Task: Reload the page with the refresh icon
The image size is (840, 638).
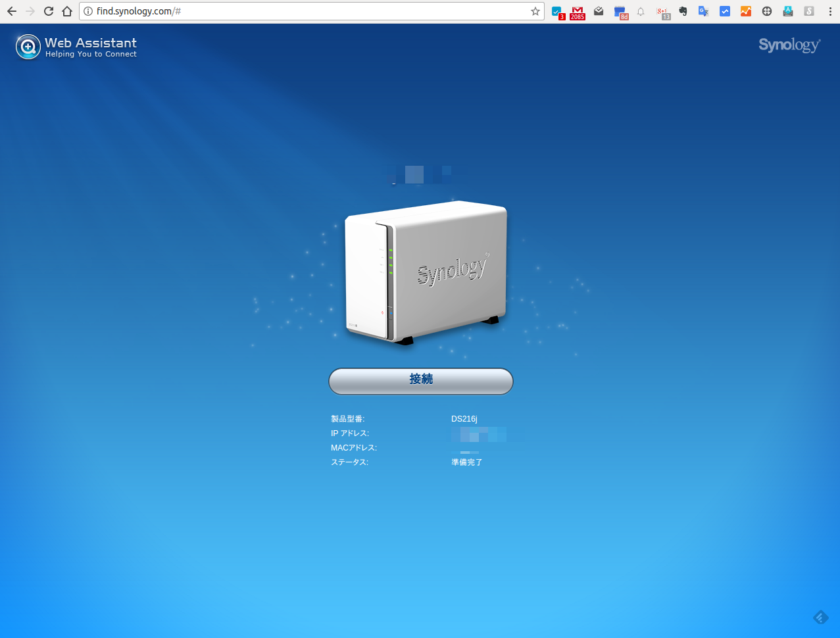Action: (48, 11)
